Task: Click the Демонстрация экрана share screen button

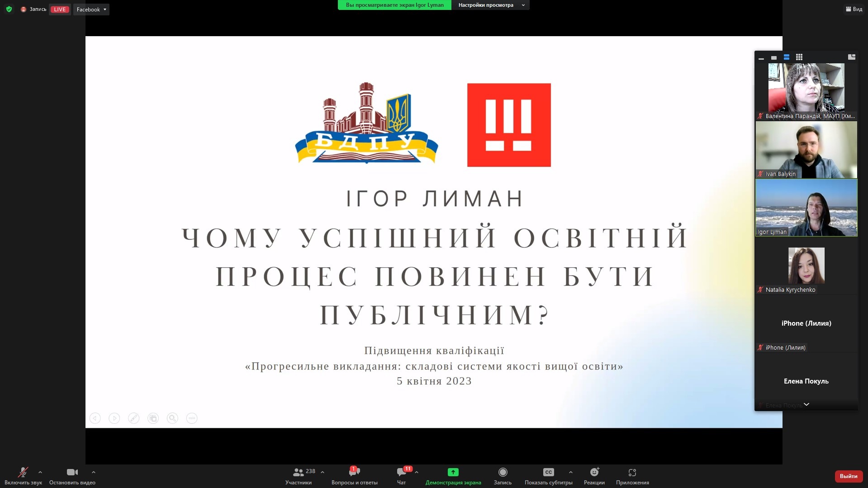Action: pyautogui.click(x=453, y=476)
